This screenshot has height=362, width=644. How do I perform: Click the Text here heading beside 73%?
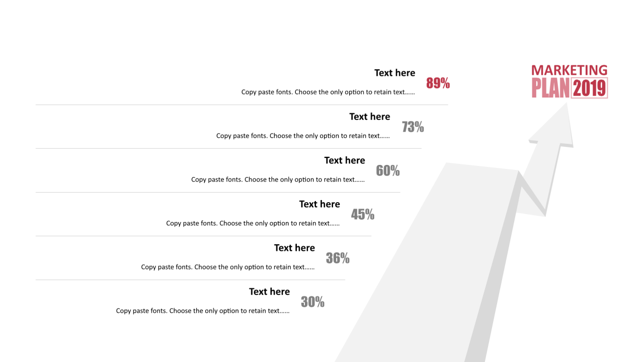click(x=370, y=117)
